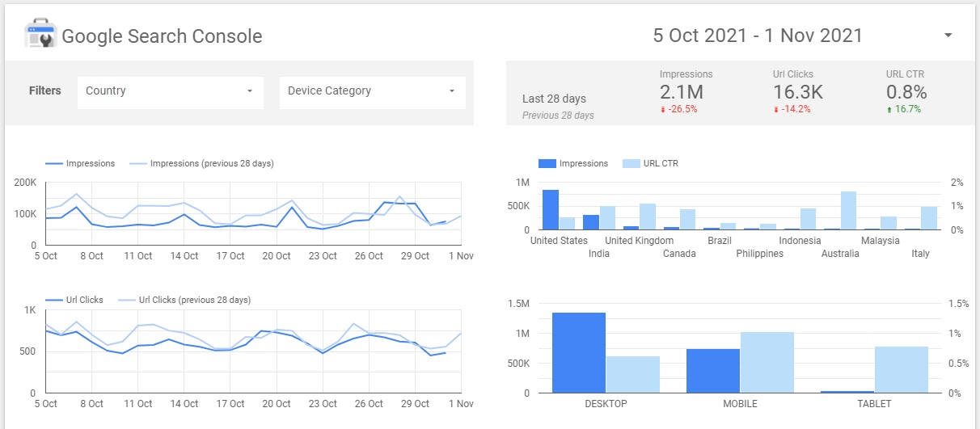Open the Device Category filter dropdown

click(x=372, y=91)
